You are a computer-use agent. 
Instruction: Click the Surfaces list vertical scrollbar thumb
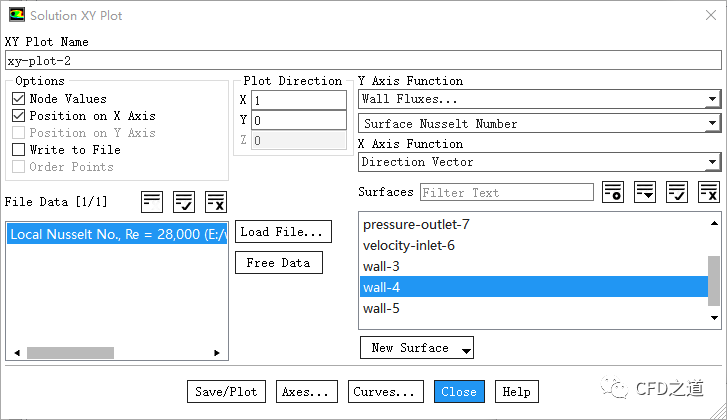coord(713,280)
